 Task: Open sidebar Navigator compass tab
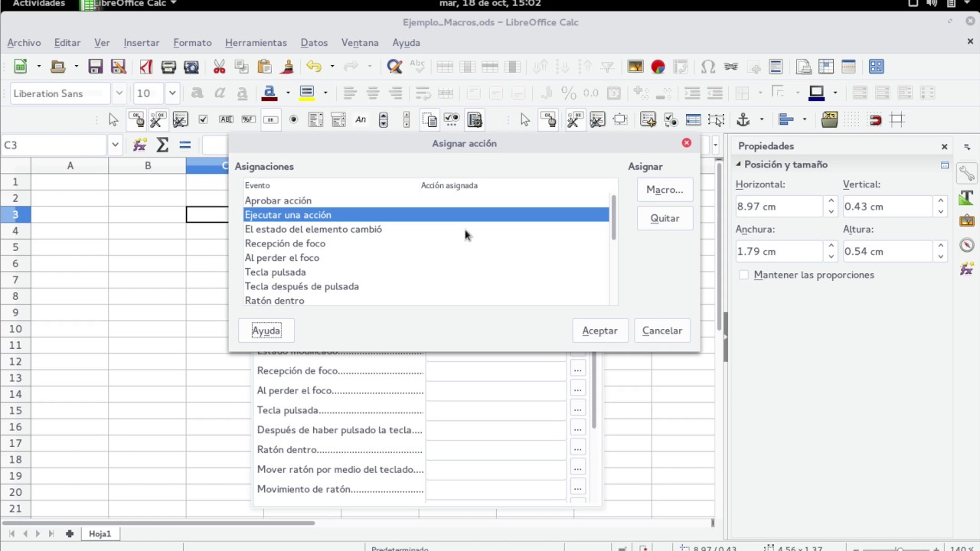[x=967, y=245]
